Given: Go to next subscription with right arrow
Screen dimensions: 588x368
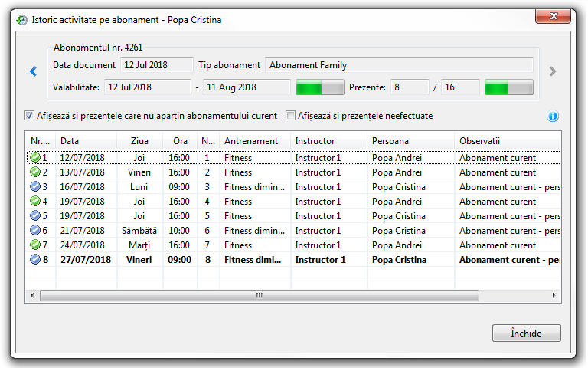Looking at the screenshot, I should (x=553, y=72).
